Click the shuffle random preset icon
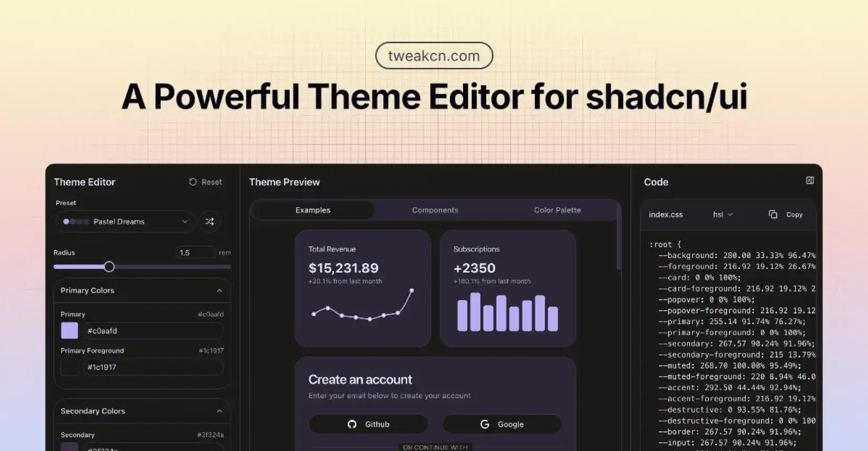 click(210, 221)
